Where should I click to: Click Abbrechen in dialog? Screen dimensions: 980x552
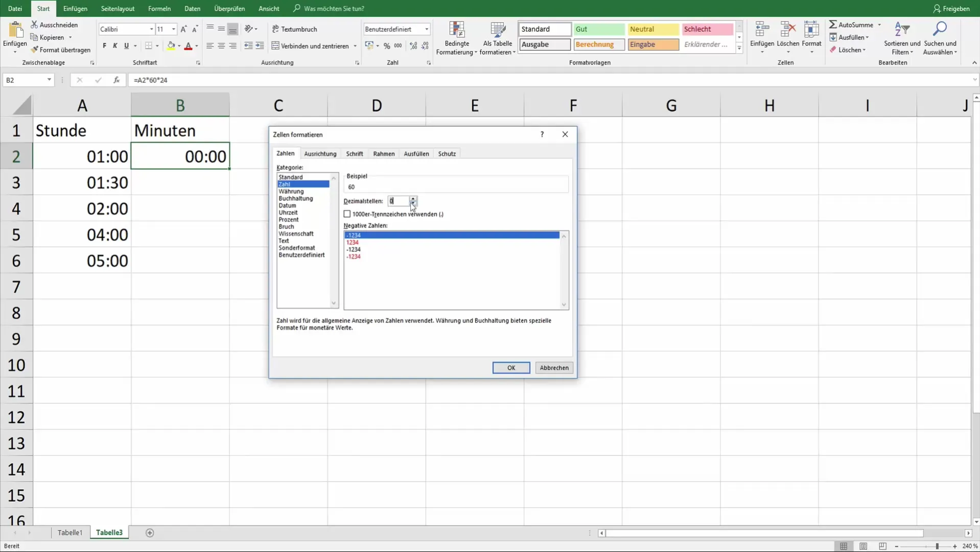coord(554,368)
